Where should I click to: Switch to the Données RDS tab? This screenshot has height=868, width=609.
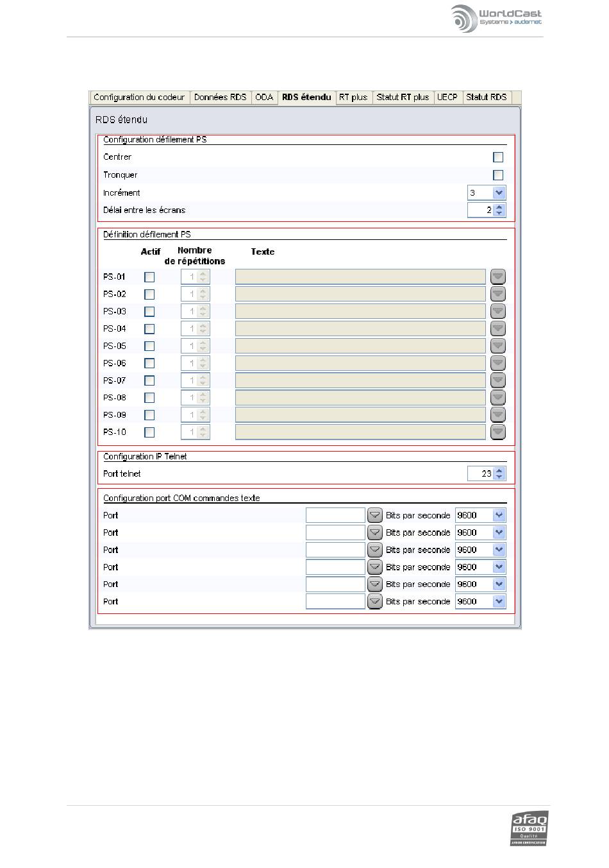tap(220, 98)
